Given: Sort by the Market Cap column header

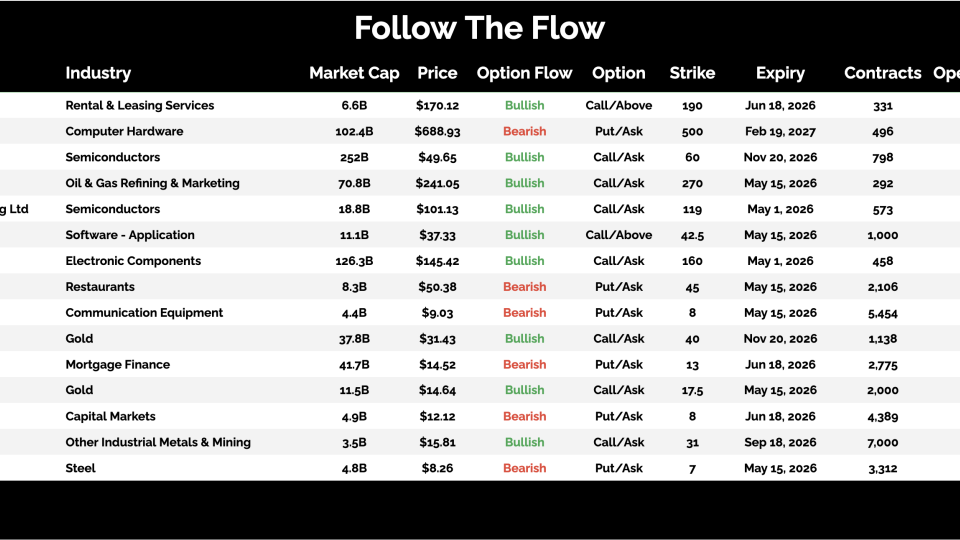Looking at the screenshot, I should point(354,73).
